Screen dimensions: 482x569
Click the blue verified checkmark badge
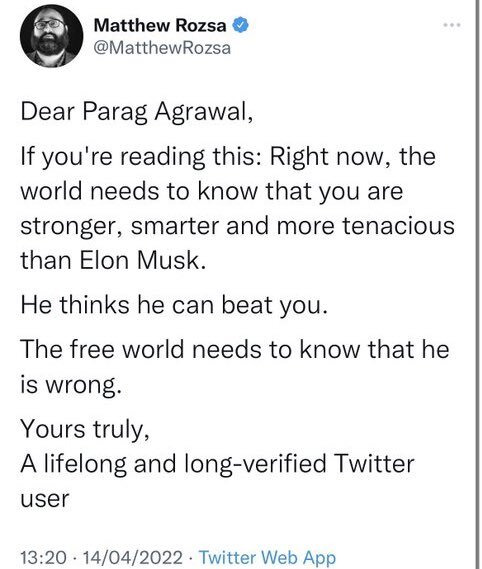click(x=240, y=25)
